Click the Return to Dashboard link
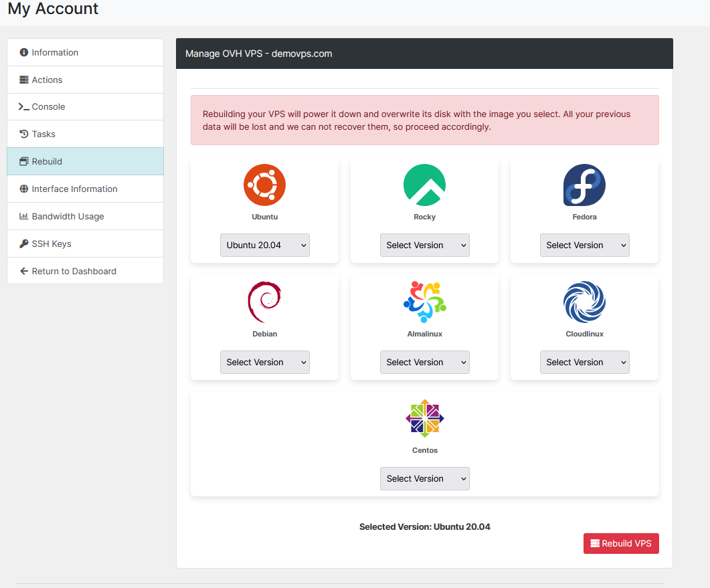The image size is (710, 588). (x=85, y=271)
